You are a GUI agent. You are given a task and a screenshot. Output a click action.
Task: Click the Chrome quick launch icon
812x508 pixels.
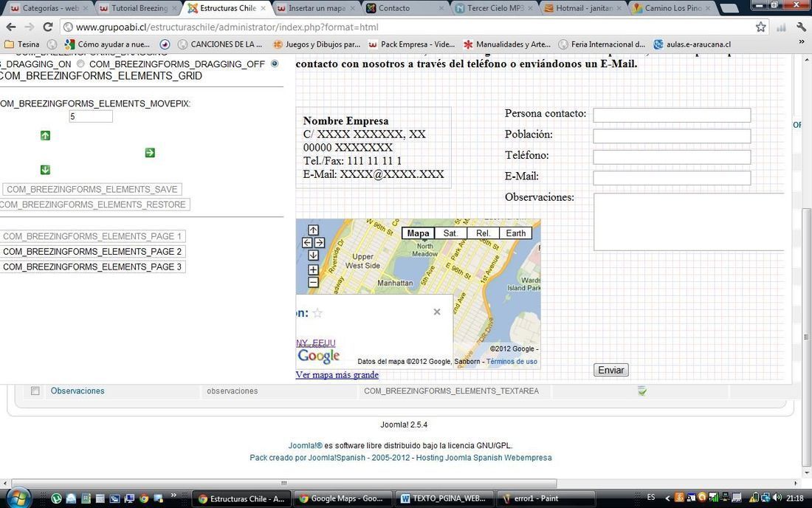click(x=144, y=498)
